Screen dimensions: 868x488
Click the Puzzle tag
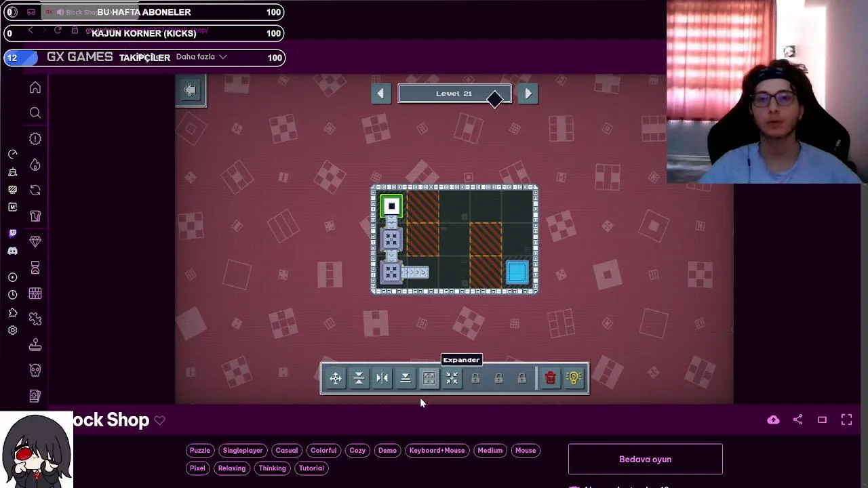tap(200, 450)
